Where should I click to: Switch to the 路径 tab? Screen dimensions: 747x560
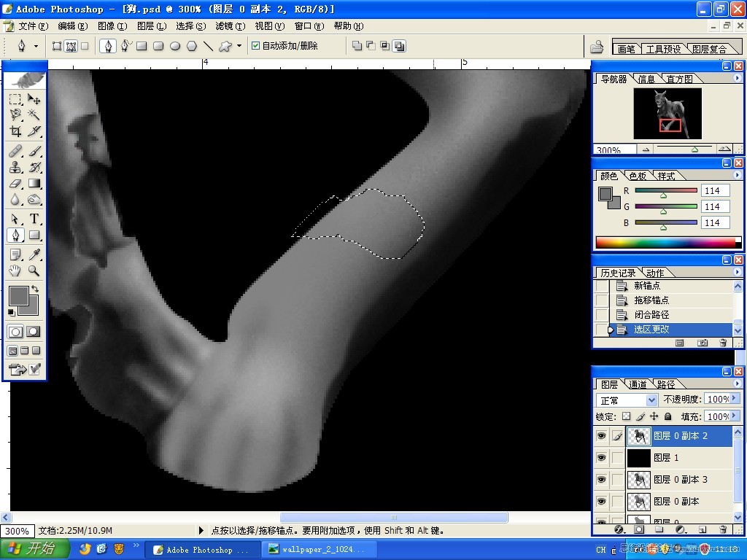coord(665,384)
